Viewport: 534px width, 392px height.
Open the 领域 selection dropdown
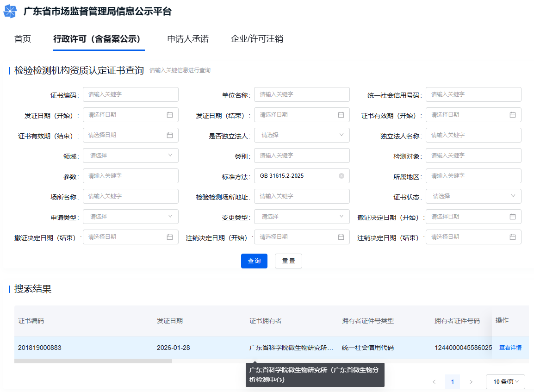(130, 155)
